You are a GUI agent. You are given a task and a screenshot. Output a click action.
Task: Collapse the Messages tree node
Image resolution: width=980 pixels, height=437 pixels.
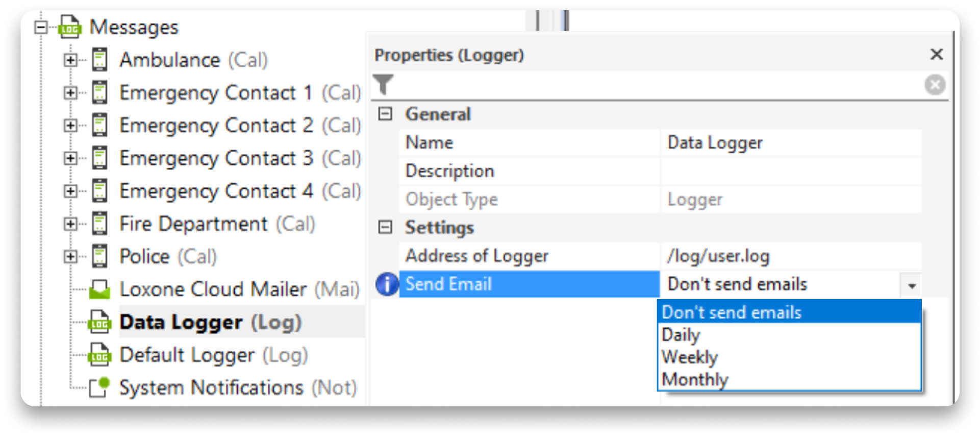click(x=41, y=27)
